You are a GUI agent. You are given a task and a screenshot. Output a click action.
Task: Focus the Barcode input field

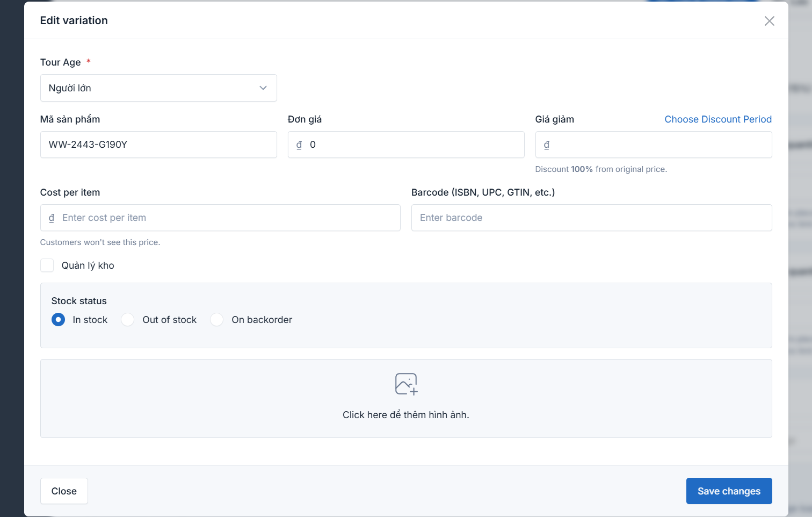tap(591, 218)
